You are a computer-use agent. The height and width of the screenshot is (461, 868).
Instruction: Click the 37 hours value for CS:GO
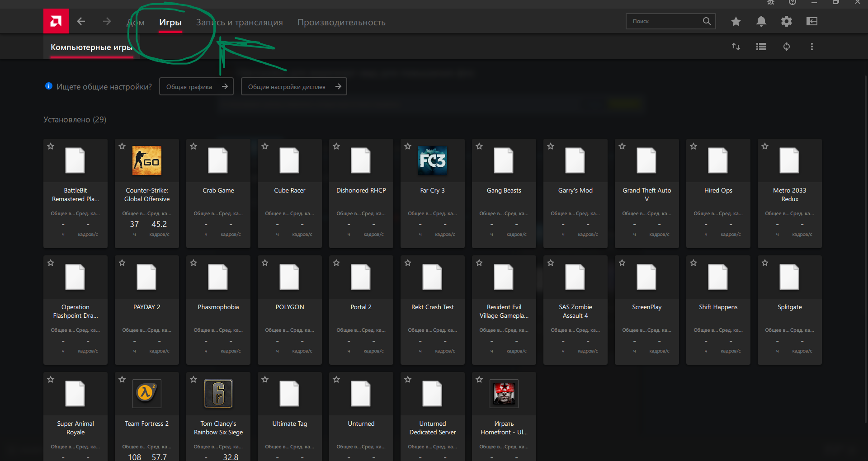(x=134, y=224)
